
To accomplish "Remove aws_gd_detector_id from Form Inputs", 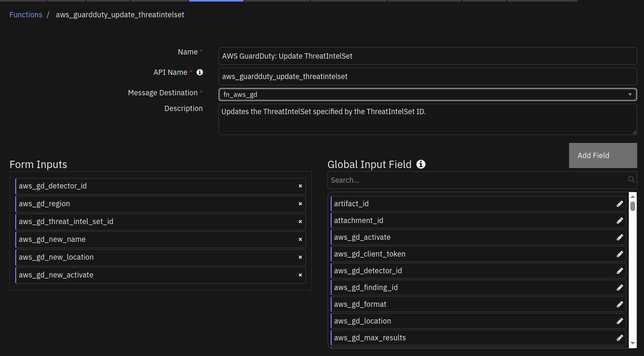I will tap(300, 186).
